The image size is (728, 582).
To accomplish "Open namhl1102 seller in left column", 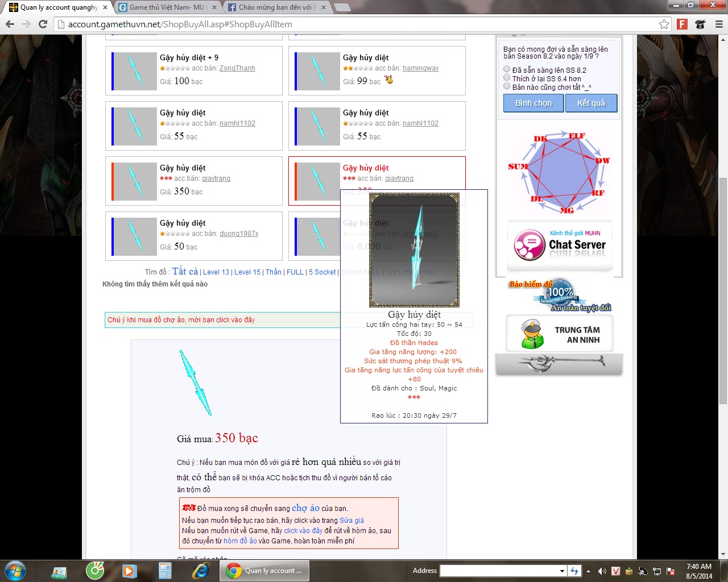I will pyautogui.click(x=237, y=123).
